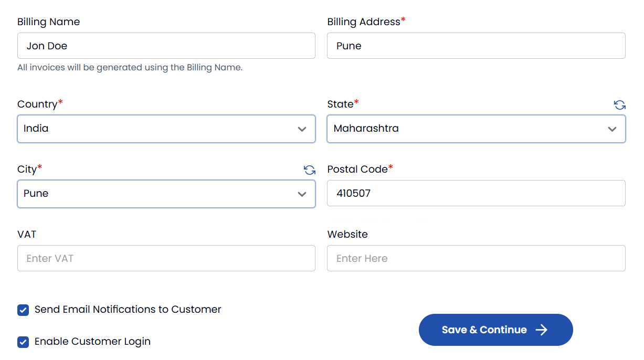The height and width of the screenshot is (360, 644).
Task: Uncheck Send Email Notifications to Customer
Action: (23, 310)
